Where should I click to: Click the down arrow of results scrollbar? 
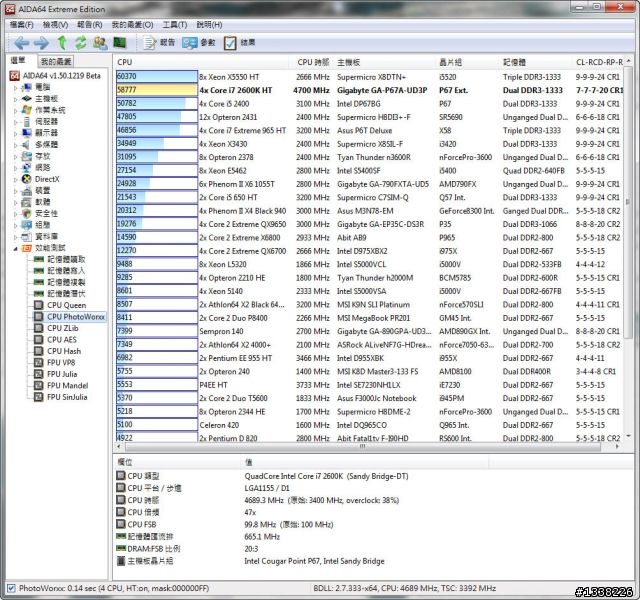[629, 436]
